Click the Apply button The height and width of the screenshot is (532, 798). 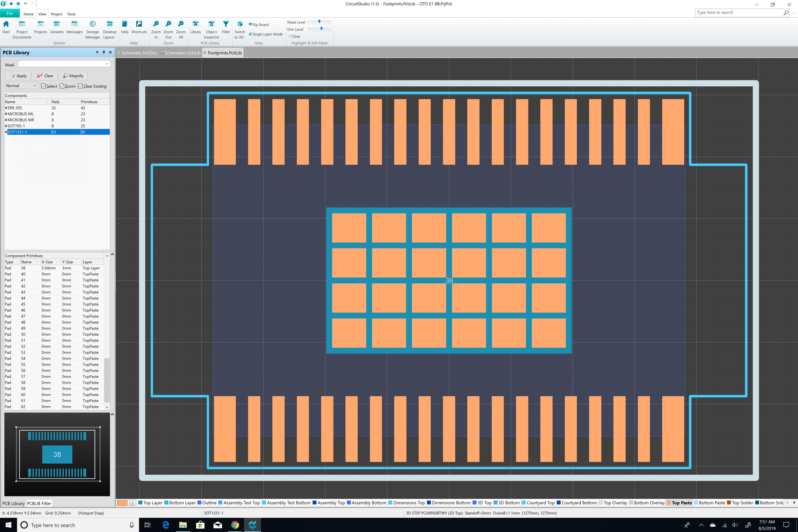click(18, 76)
